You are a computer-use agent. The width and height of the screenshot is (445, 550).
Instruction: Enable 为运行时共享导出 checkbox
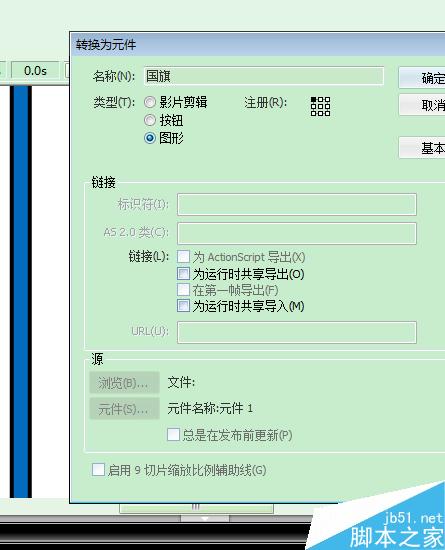tap(183, 274)
